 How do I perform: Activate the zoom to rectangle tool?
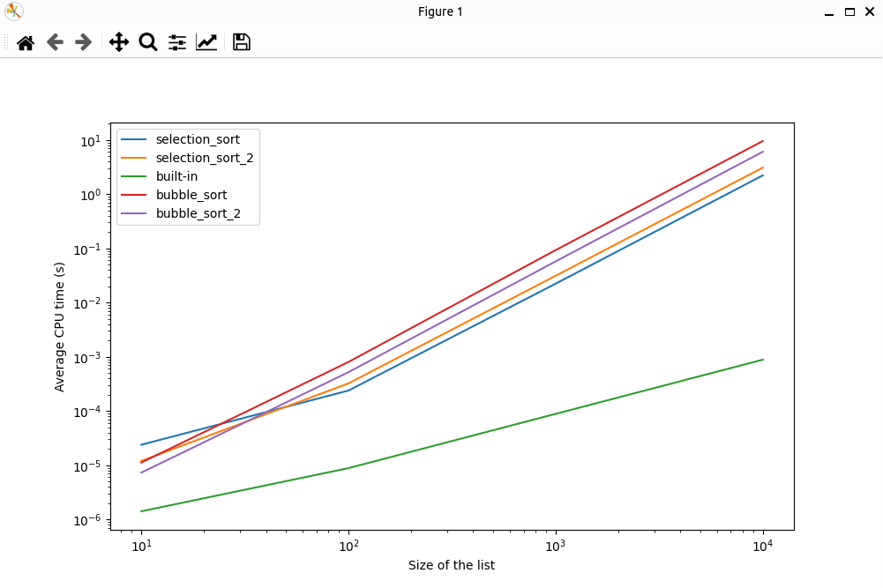147,42
